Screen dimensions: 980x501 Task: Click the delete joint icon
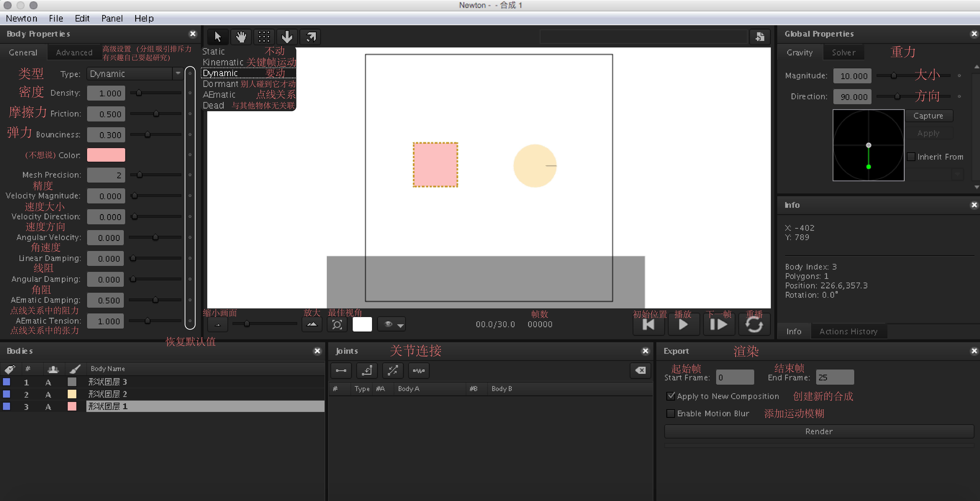(x=641, y=371)
